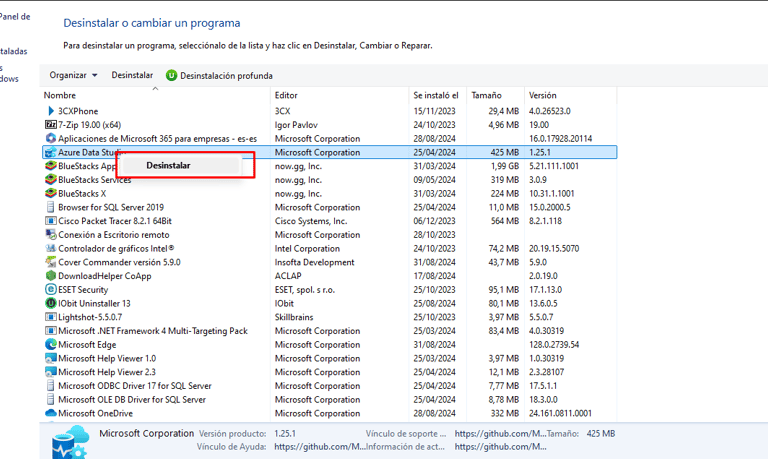Click the Igor Pavlov editor cell
The image size is (768, 459).
(x=296, y=125)
